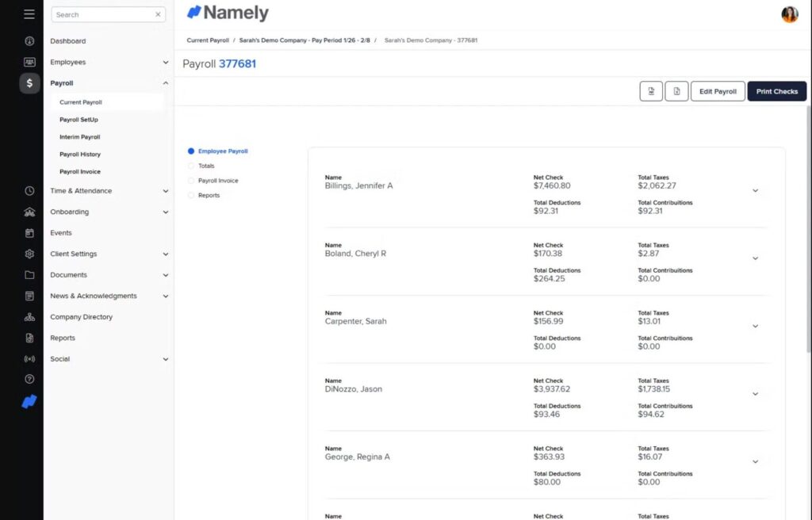Screen dimensions: 812x520
Task: Follow the Pay Period 1/26 - 2/8 breadcrumb
Action: pos(304,40)
